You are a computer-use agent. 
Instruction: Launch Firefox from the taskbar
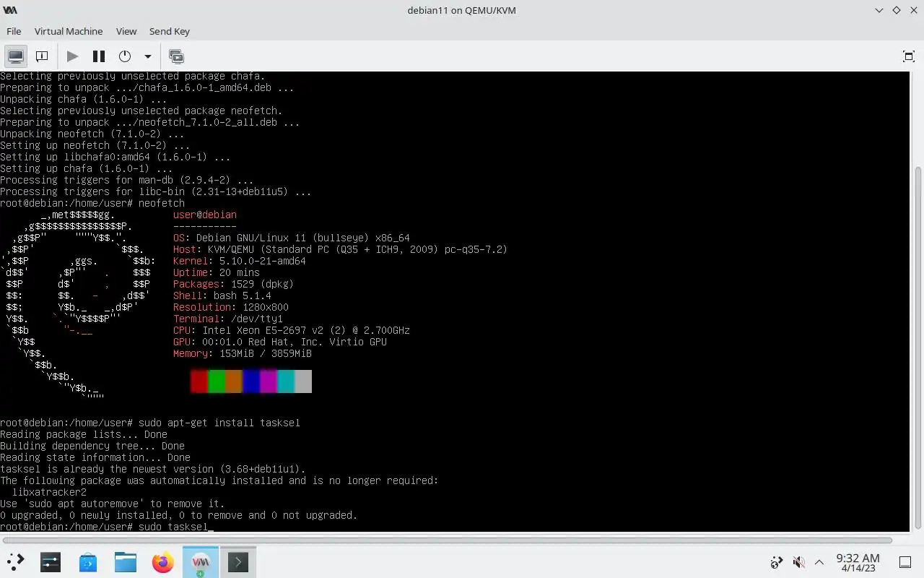pyautogui.click(x=163, y=561)
